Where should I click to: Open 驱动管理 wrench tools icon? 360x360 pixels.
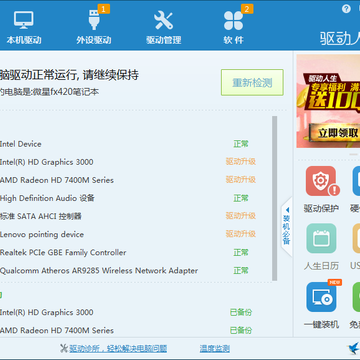click(x=163, y=20)
